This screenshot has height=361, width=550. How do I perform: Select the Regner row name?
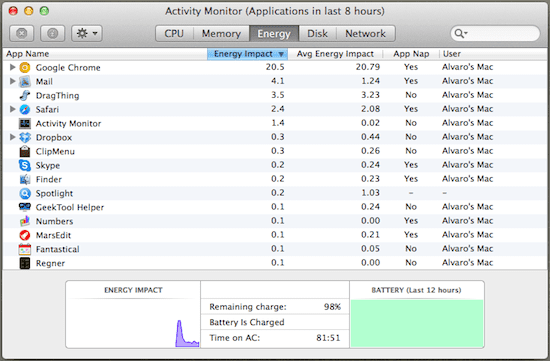[50, 263]
